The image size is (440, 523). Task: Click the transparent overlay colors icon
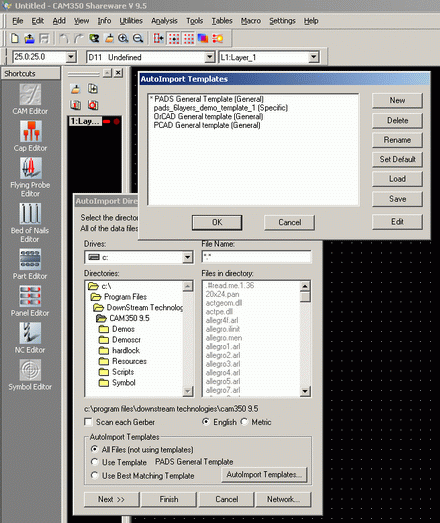coord(203,38)
